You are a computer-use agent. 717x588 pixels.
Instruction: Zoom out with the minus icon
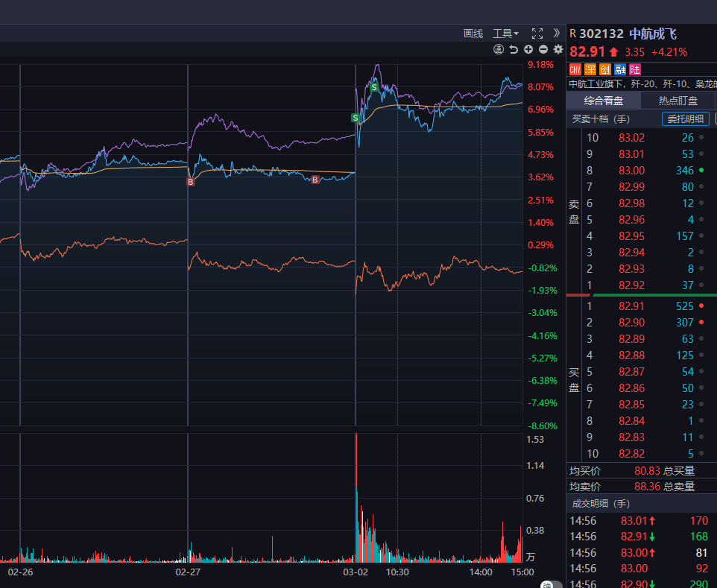[x=543, y=49]
